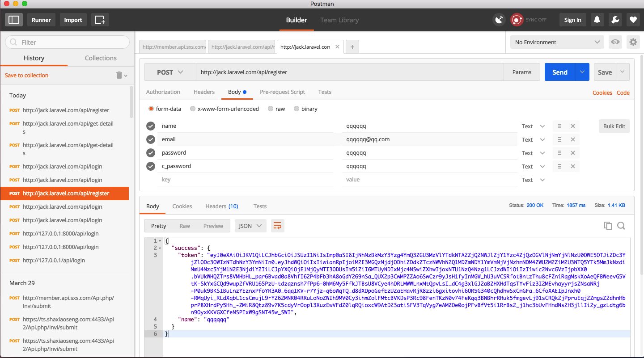
Task: Uncheck the c_password parameter checkbox
Action: pos(151,166)
